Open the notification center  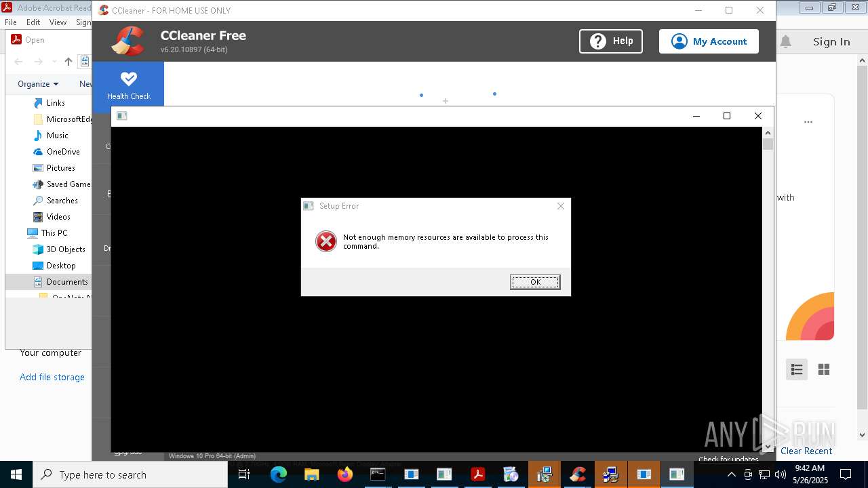846,474
